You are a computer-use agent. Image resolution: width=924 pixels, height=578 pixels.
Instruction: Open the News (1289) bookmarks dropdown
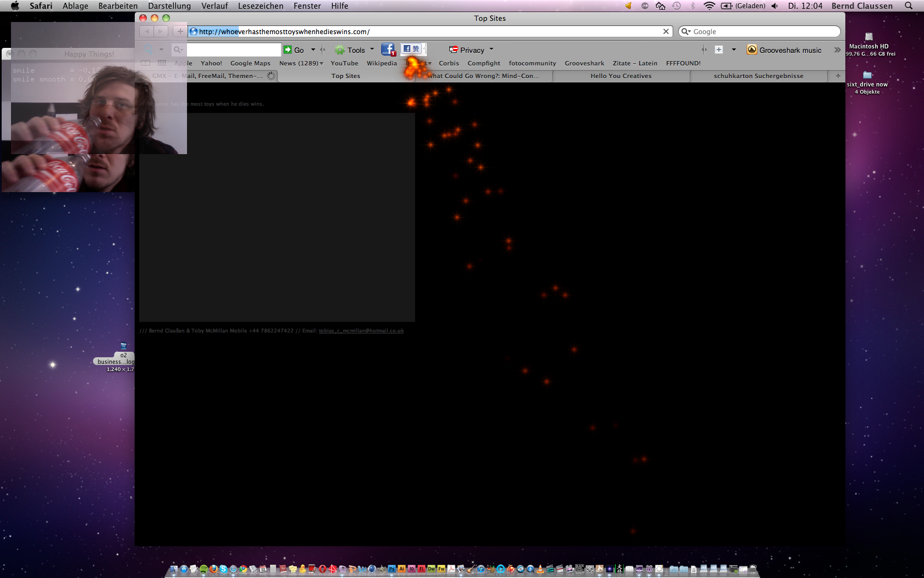pos(301,63)
